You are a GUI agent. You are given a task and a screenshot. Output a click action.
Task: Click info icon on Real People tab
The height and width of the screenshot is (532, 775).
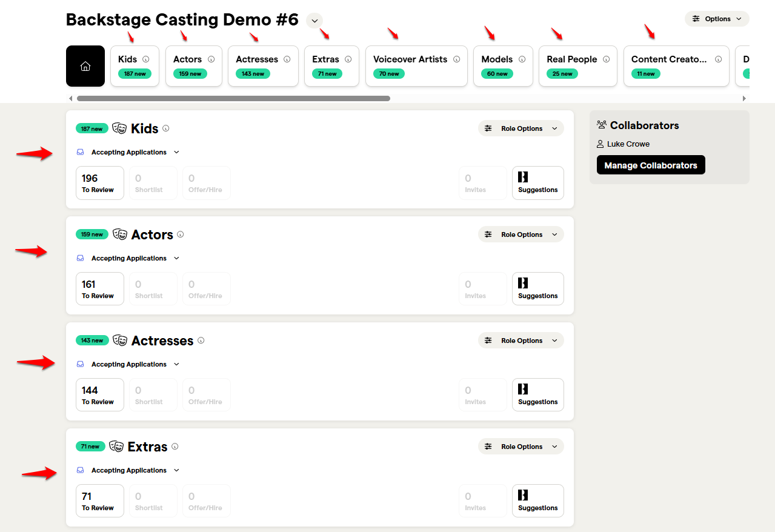point(606,59)
